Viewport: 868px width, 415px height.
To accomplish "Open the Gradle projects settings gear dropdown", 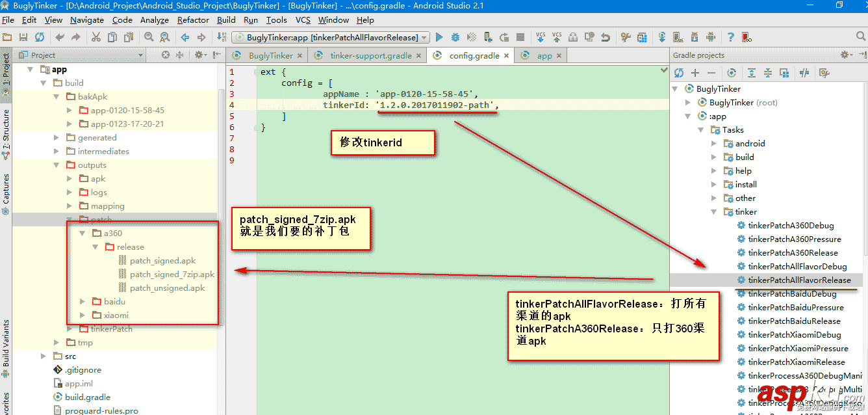I will tap(846, 55).
